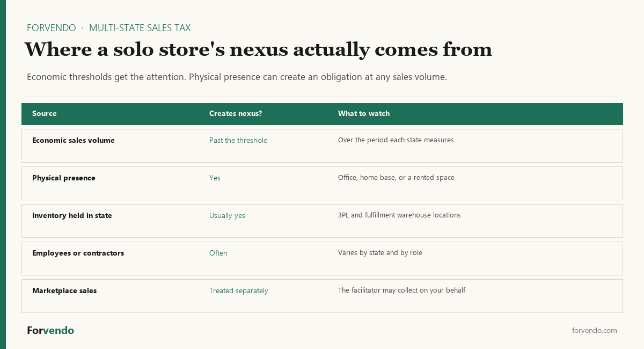644x349 pixels.
Task: Click the 'Creates nexus?' column header
Action: pyautogui.click(x=236, y=113)
